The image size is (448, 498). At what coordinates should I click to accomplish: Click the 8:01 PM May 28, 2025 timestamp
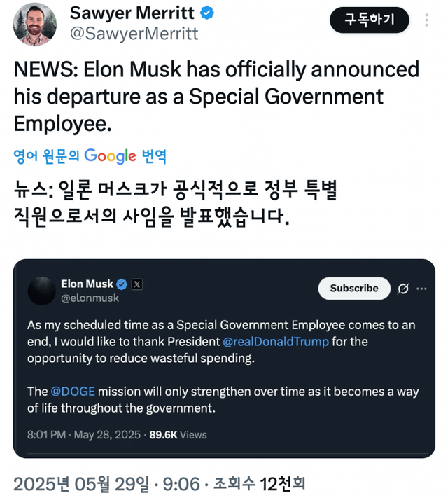[x=82, y=435]
